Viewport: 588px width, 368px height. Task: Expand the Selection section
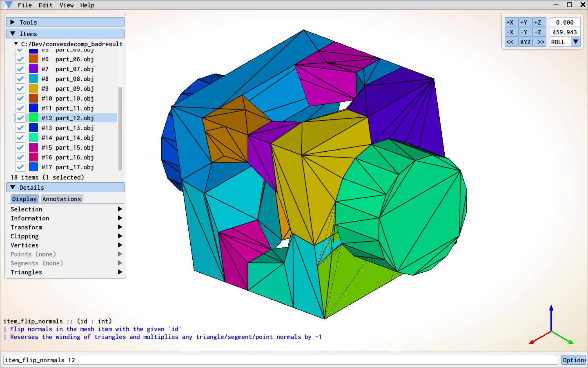coord(67,209)
